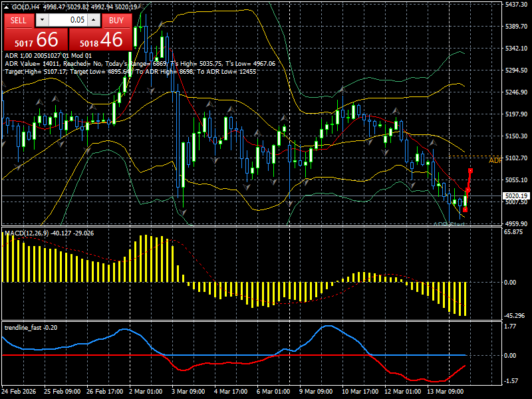Click the "4 Mar 17:00" time label

(x=231, y=391)
